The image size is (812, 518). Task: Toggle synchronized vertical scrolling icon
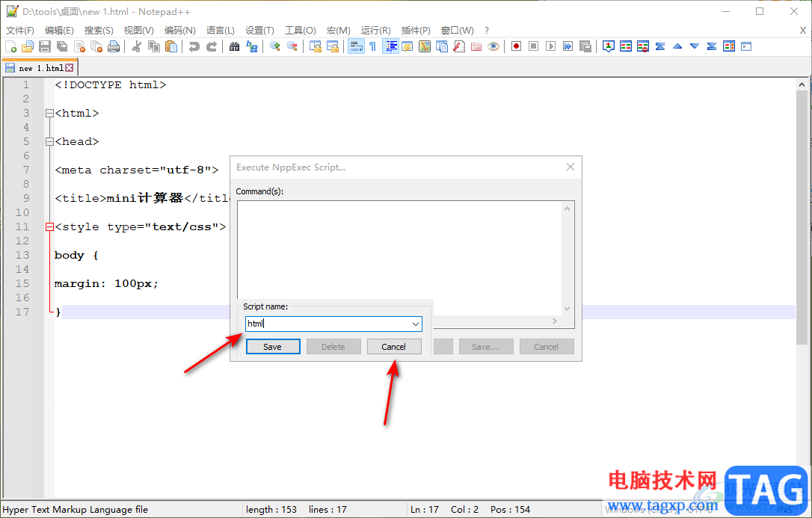(x=316, y=46)
